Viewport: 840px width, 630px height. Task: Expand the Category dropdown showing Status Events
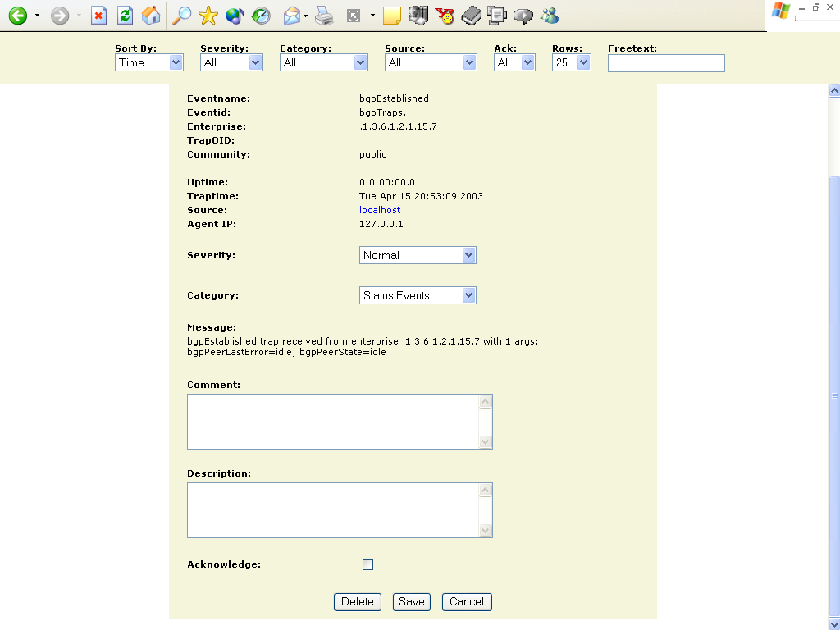[418, 295]
